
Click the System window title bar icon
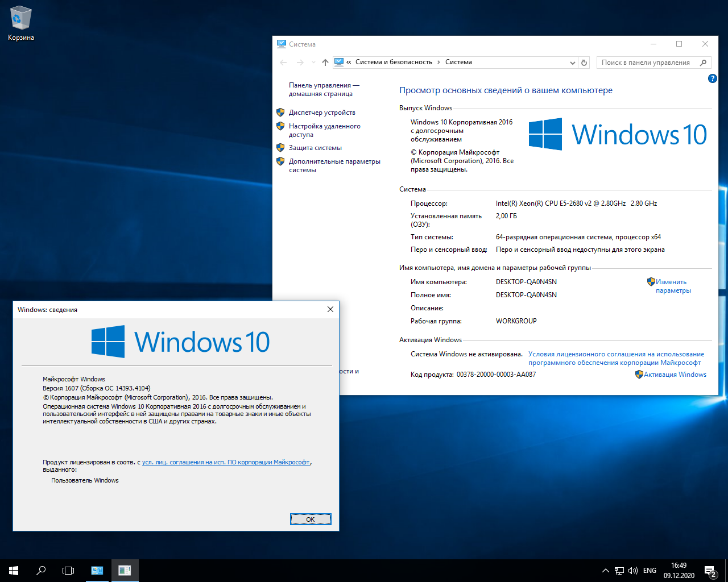281,44
